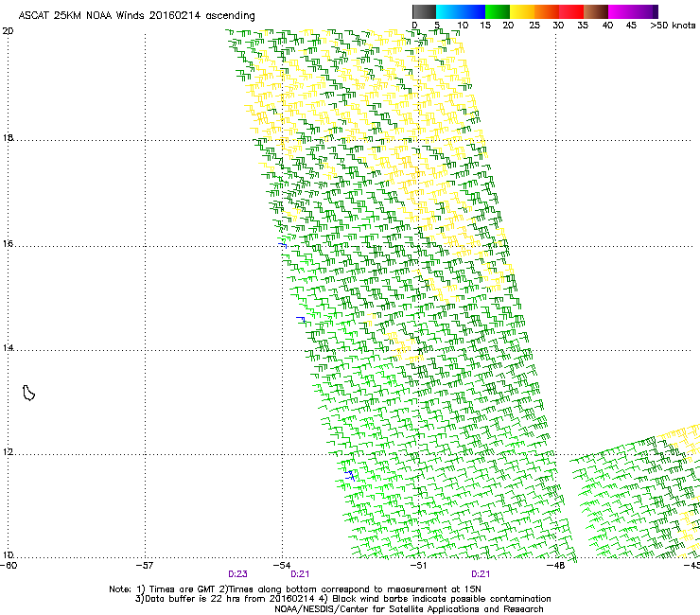Click the dark purple 45-50 knots legend segment
The height and width of the screenshot is (615, 700).
[x=645, y=11]
